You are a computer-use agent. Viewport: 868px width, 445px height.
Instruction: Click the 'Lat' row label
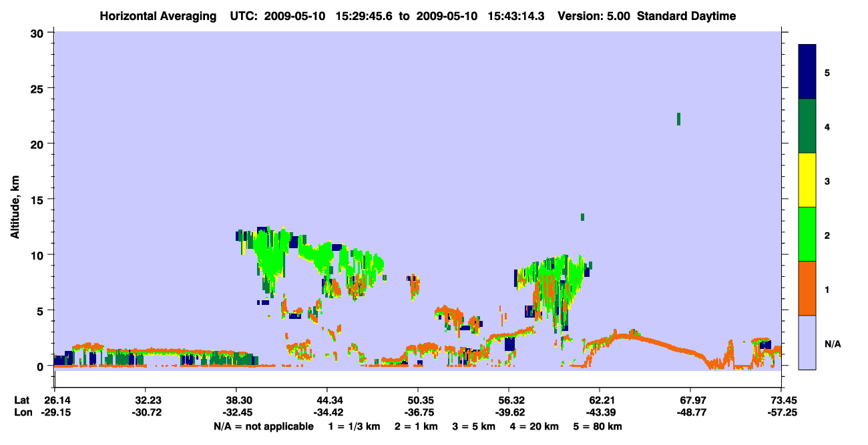pyautogui.click(x=21, y=400)
